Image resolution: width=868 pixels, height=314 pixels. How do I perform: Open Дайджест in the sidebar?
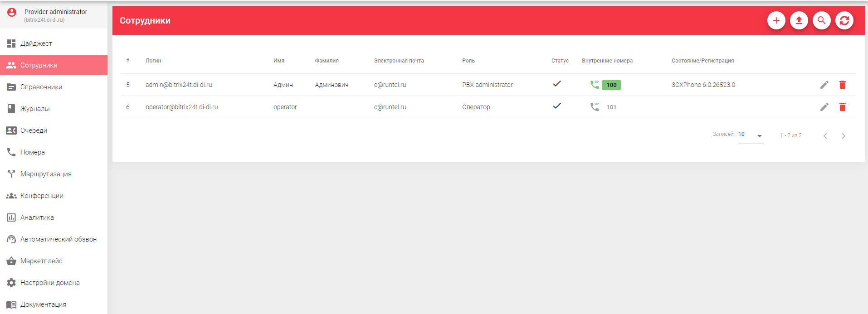point(54,43)
